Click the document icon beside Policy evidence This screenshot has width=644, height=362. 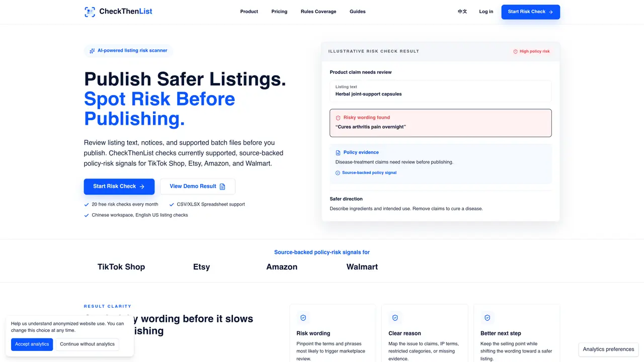point(338,152)
